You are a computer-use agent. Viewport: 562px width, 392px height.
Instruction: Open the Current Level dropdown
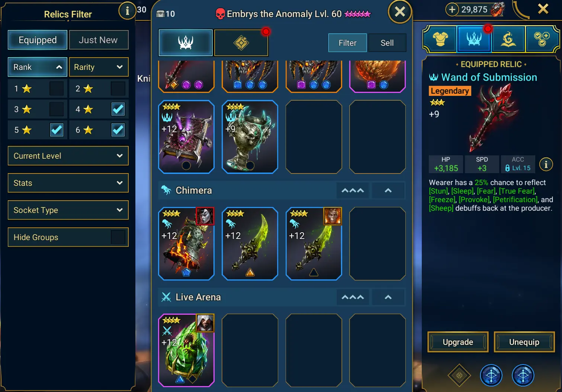point(68,156)
